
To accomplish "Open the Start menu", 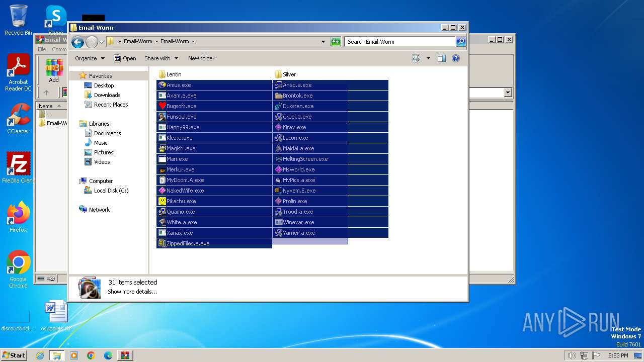I will coord(14,355).
